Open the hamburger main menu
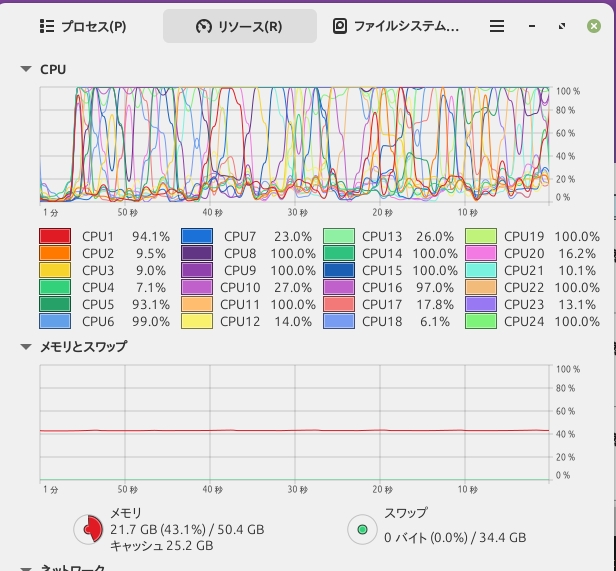Viewport: 616px width, 571px height. 497,27
